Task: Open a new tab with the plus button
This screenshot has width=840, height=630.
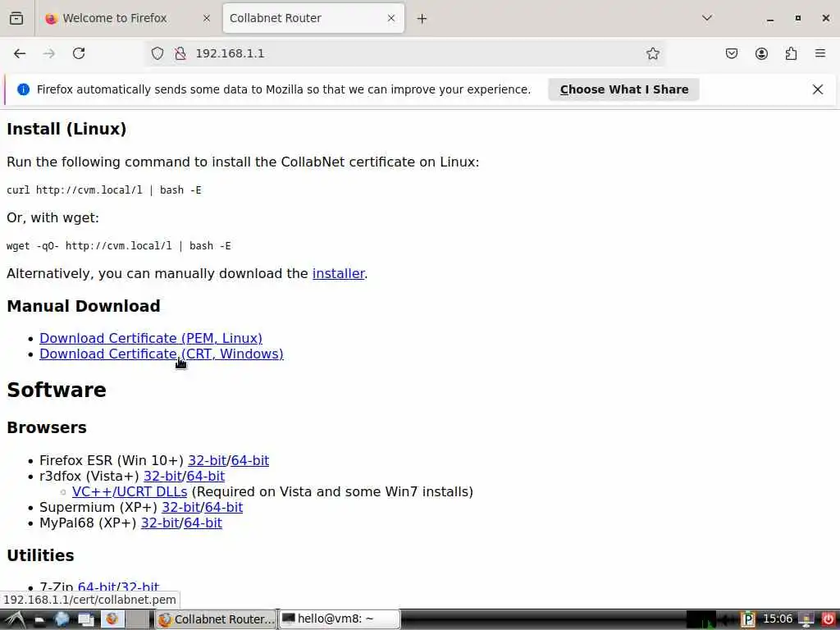Action: coord(422,19)
